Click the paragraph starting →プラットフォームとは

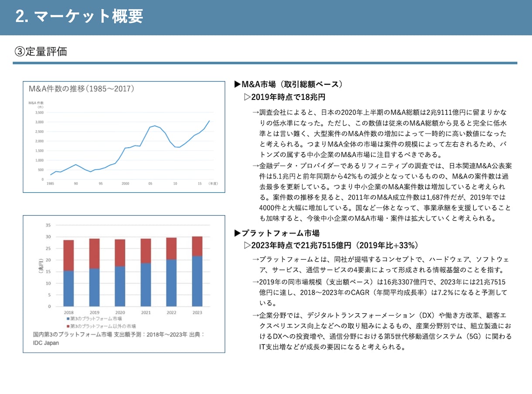pos(381,264)
